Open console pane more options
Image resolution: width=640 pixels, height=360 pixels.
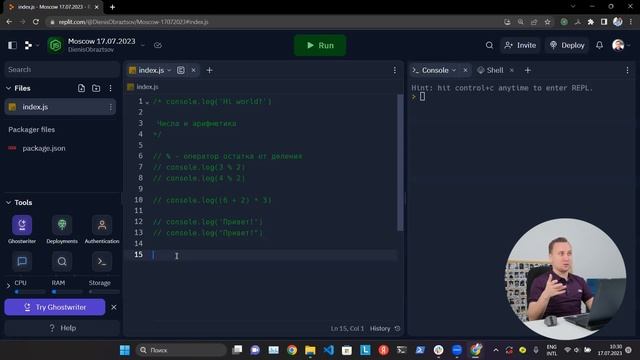click(x=627, y=71)
